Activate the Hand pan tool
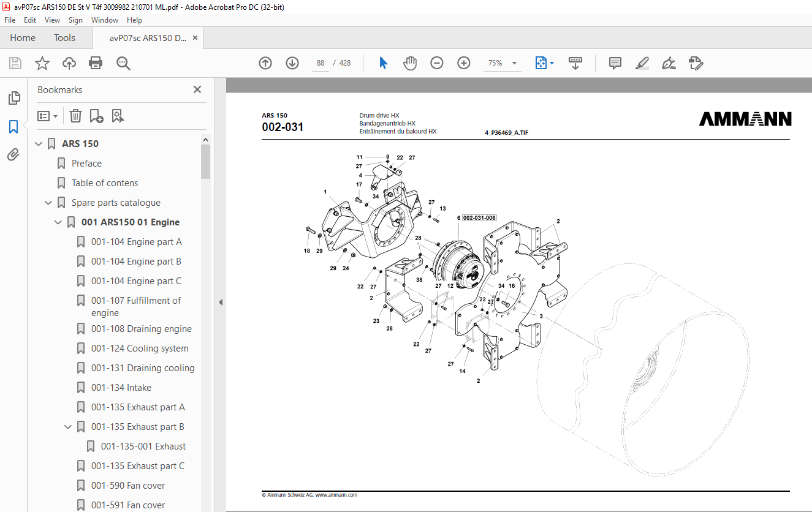The height and width of the screenshot is (512, 812). pyautogui.click(x=410, y=63)
